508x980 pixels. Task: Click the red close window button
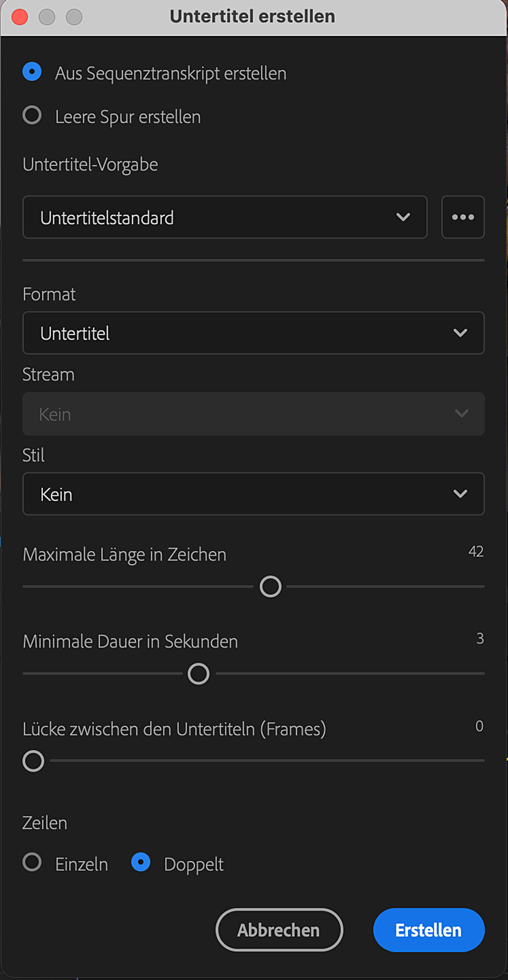pos(20,17)
